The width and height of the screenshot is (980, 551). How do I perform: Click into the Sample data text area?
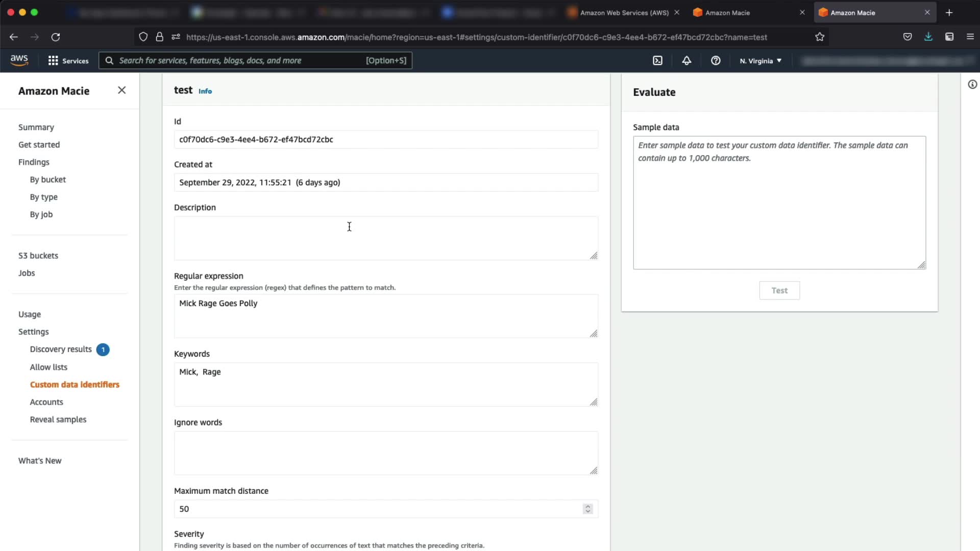click(x=779, y=203)
